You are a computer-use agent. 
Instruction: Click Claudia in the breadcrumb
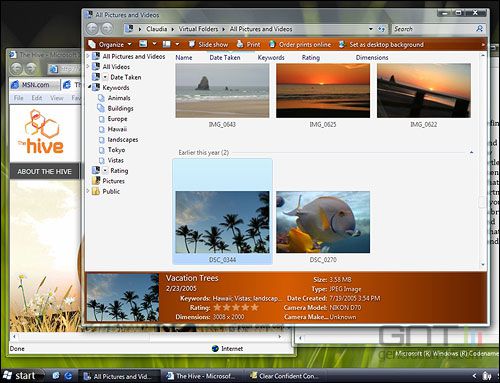tap(156, 29)
